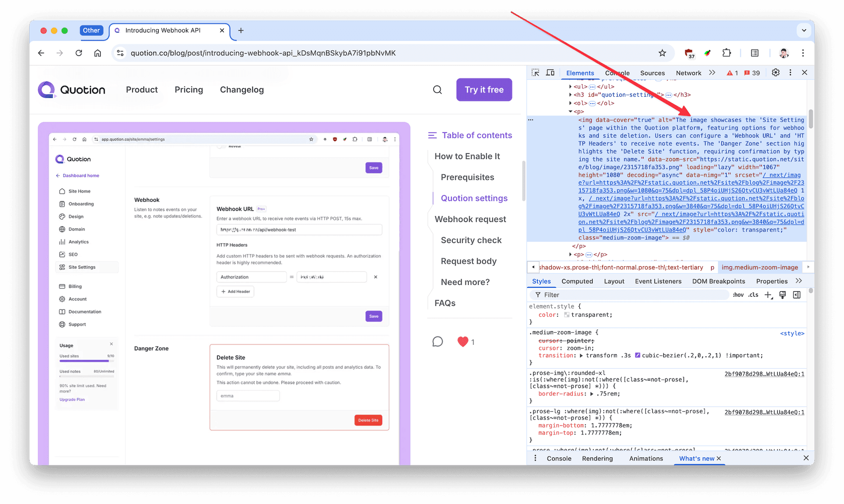Screen dimensions: 844x504
Task: Close the What's new drawer tab
Action: (x=719, y=459)
